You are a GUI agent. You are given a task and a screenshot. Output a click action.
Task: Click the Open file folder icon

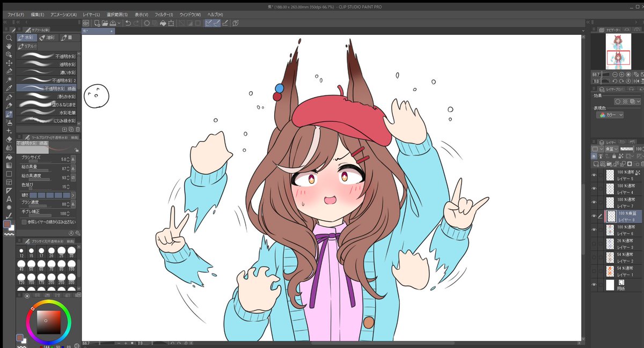pos(105,23)
